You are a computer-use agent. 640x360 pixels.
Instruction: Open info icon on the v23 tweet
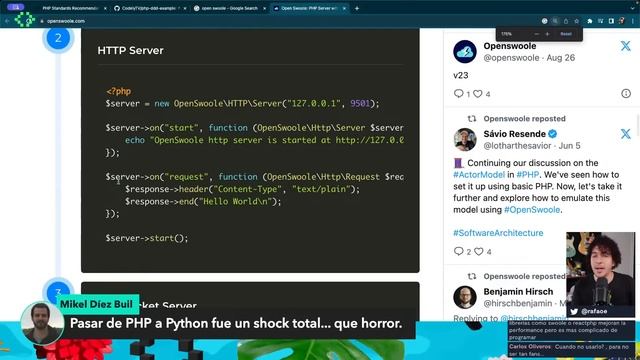coord(626,93)
